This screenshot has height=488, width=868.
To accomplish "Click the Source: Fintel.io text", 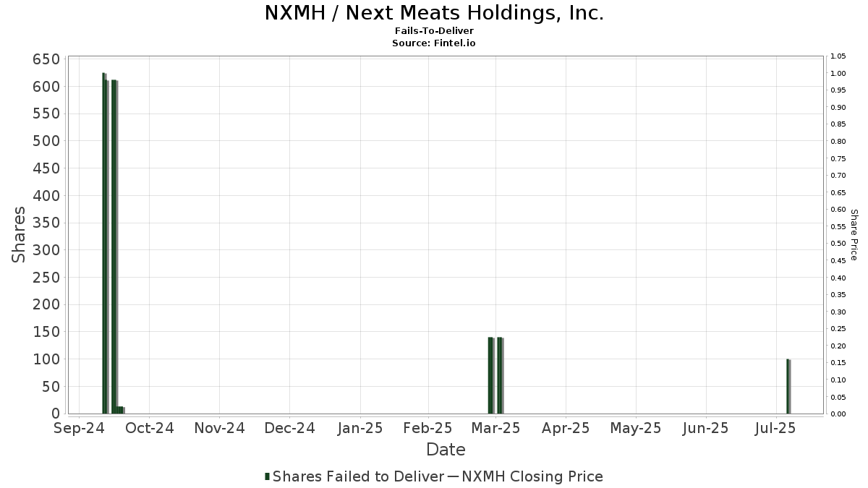I will point(434,43).
